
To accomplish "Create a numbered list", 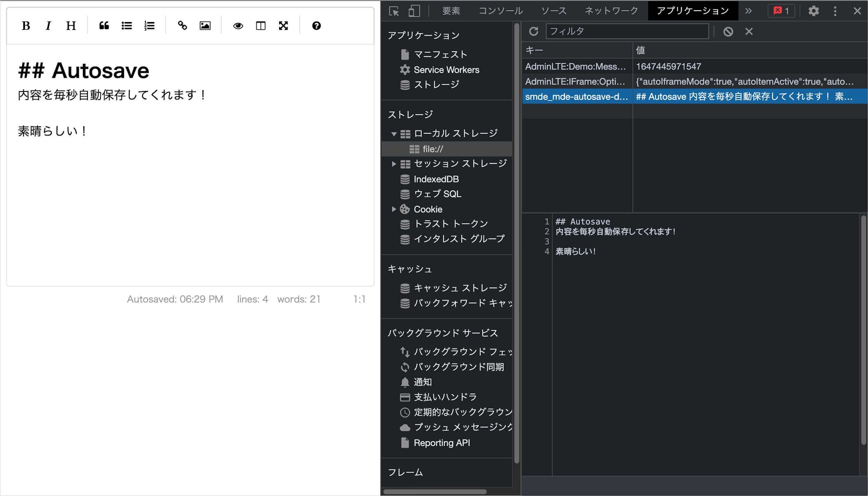I will pyautogui.click(x=149, y=26).
